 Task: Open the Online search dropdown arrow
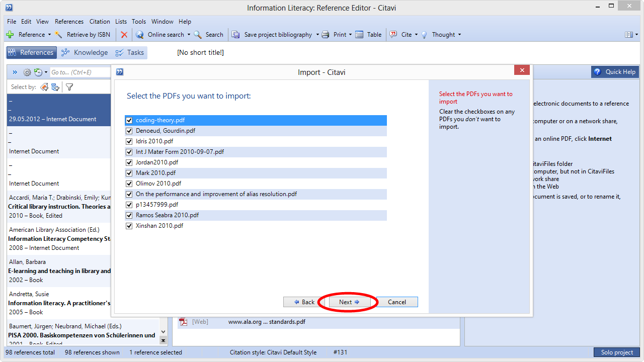189,35
